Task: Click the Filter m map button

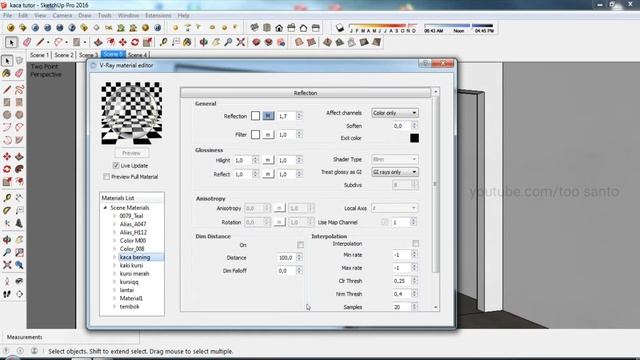Action: coord(268,134)
